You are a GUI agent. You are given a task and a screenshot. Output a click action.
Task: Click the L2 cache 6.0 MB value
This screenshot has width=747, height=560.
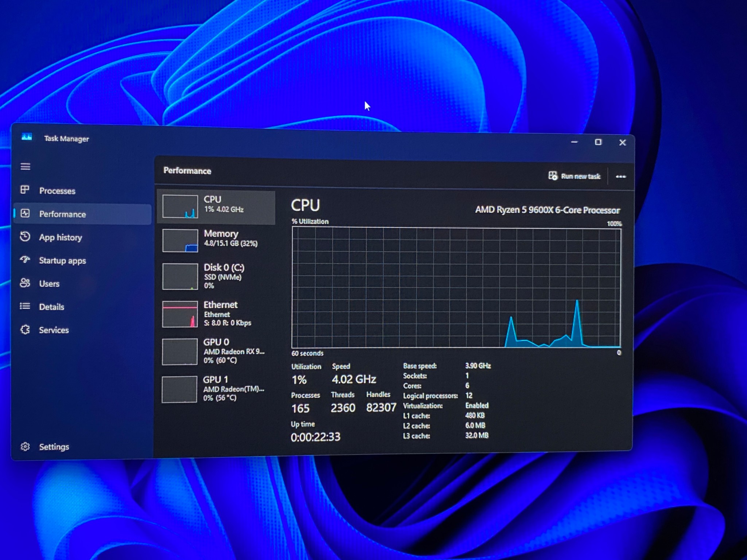coord(475,425)
